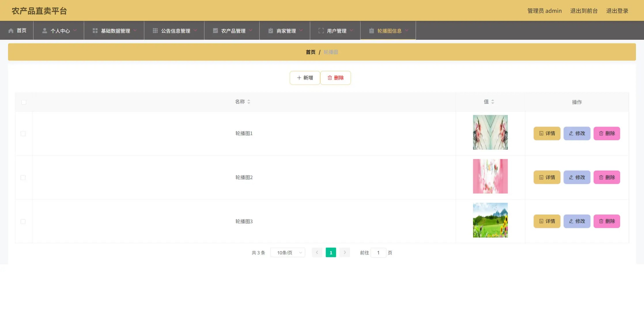Click 退出登录 in the top bar
The image size is (644, 311).
point(617,11)
